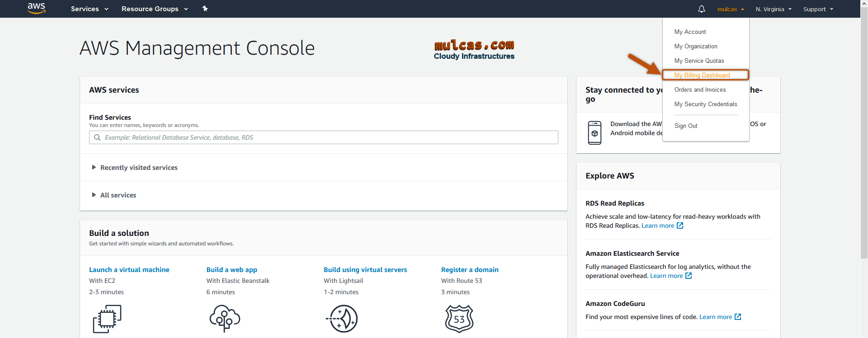Open the Resource Groups dropdown
Screen dimensions: 868x338
155,9
